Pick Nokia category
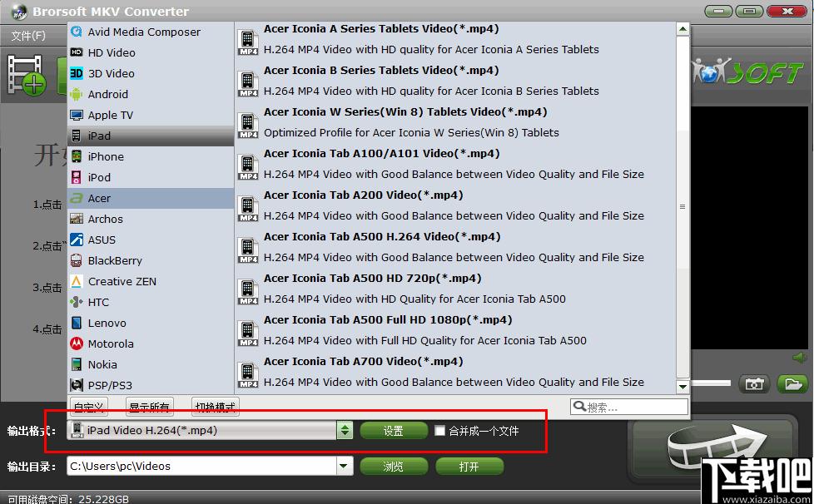The width and height of the screenshot is (814, 504). coord(151,364)
